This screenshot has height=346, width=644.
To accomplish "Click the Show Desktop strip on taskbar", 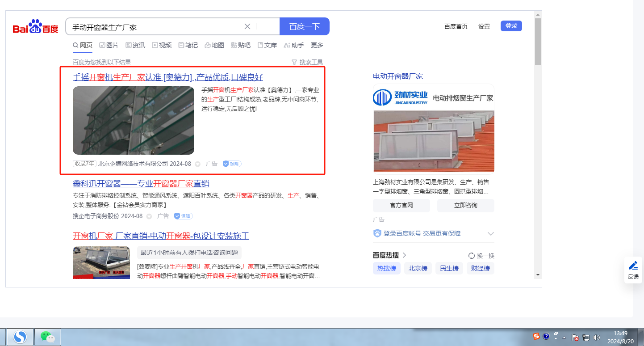I will (641, 337).
